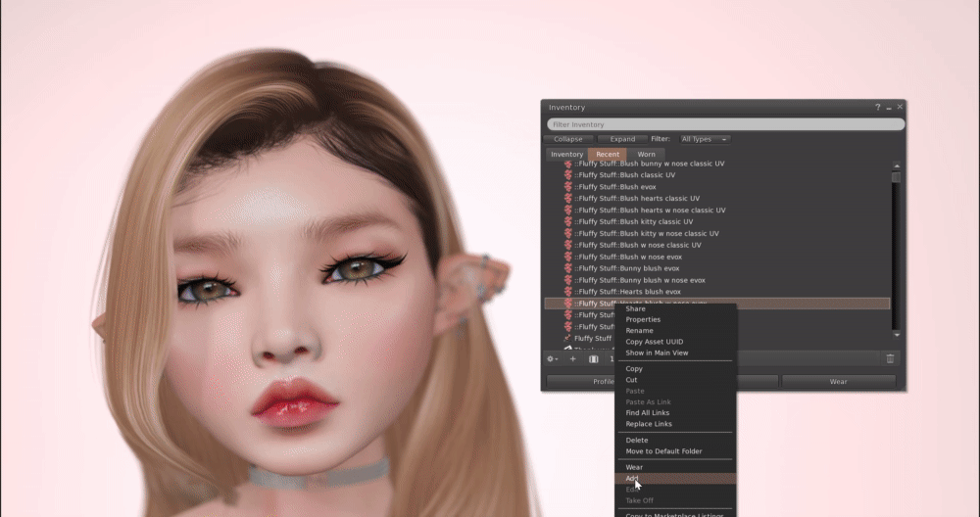980x517 pixels.
Task: Click icon next to Blush kitty w nose classic UV
Action: point(568,233)
